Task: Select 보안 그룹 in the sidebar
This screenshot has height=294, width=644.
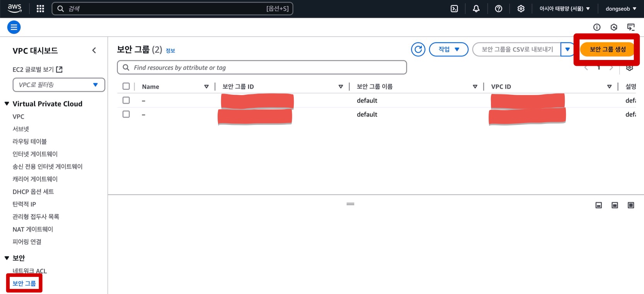Action: [x=24, y=283]
